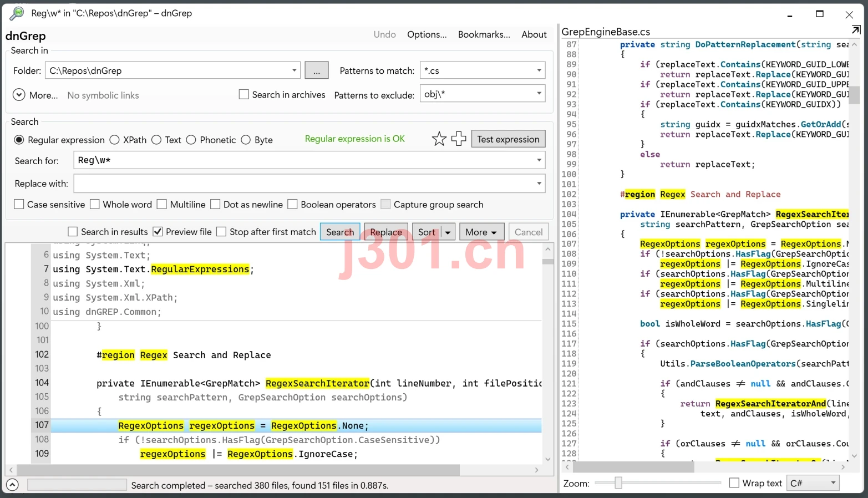868x498 pixels.
Task: Add search to bookmarks with star icon
Action: (439, 139)
